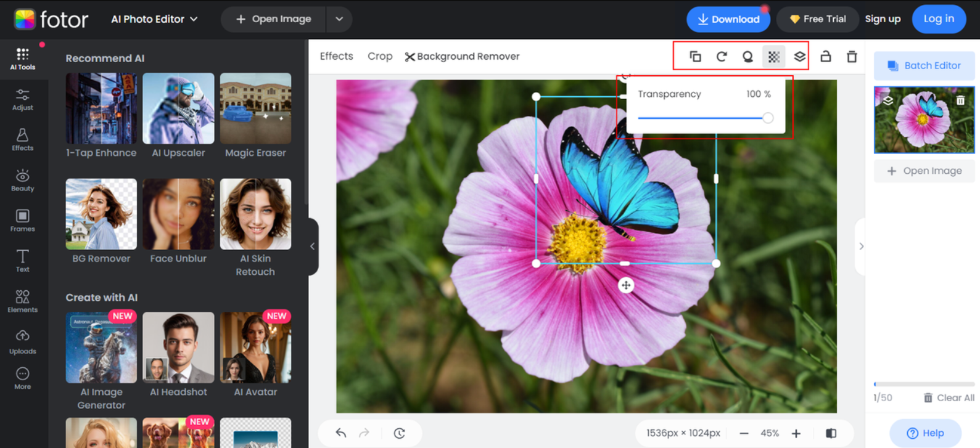Click the Log in button

click(x=939, y=19)
